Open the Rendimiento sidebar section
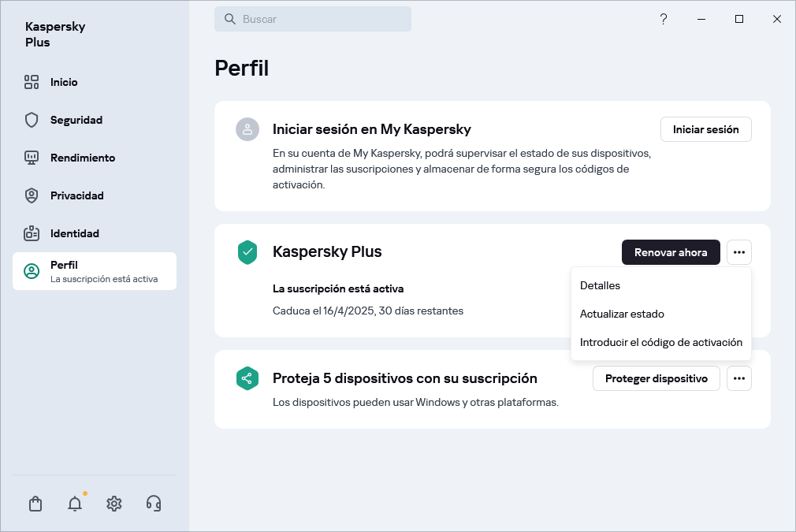 click(82, 158)
